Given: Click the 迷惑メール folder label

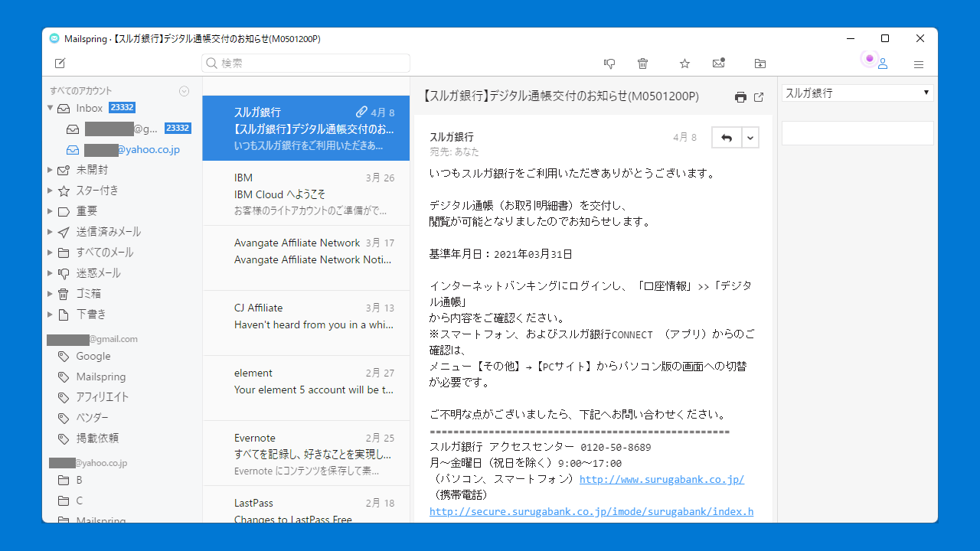Looking at the screenshot, I should [98, 273].
